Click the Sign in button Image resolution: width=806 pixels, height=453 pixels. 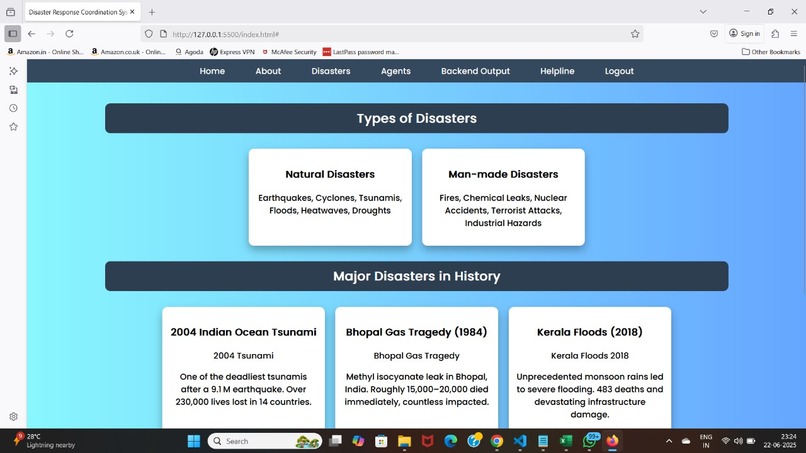(744, 34)
